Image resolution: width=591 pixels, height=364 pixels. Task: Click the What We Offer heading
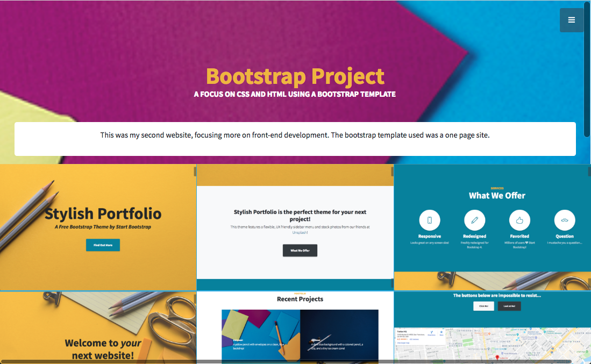pos(497,196)
